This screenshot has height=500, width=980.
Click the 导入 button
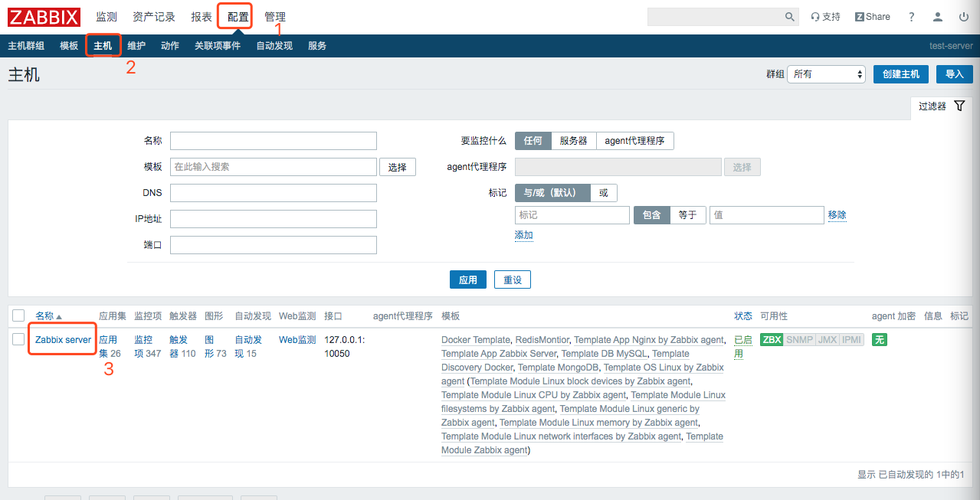[955, 74]
